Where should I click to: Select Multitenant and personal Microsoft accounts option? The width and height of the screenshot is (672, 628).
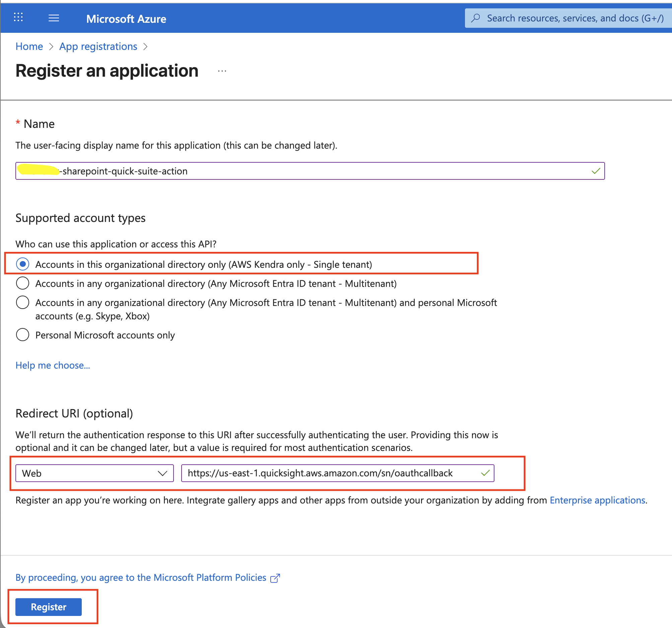[x=22, y=302]
